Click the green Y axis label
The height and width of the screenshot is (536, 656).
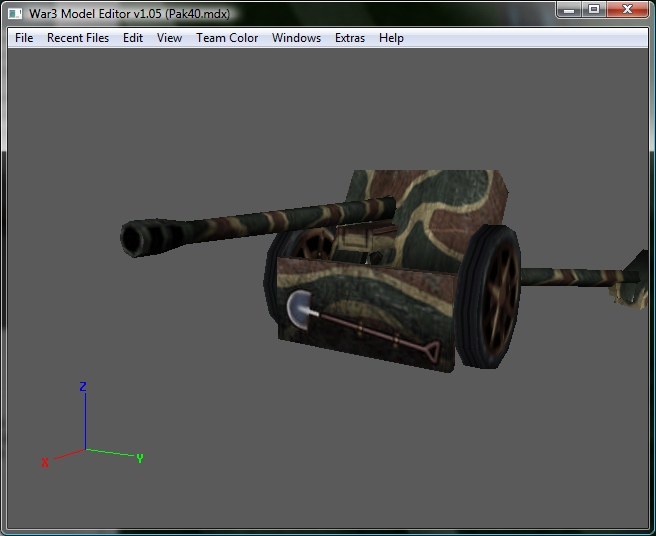coord(140,459)
